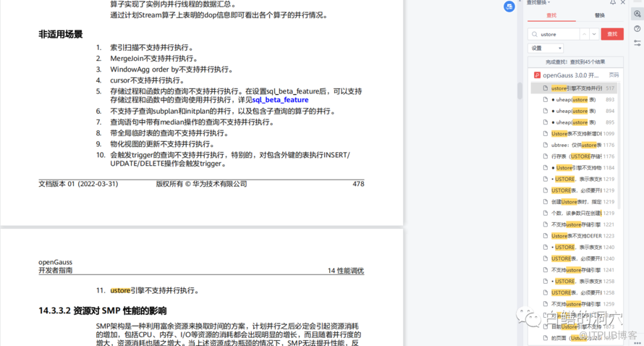
Task: Go to next match with down arrow
Action: tap(594, 34)
